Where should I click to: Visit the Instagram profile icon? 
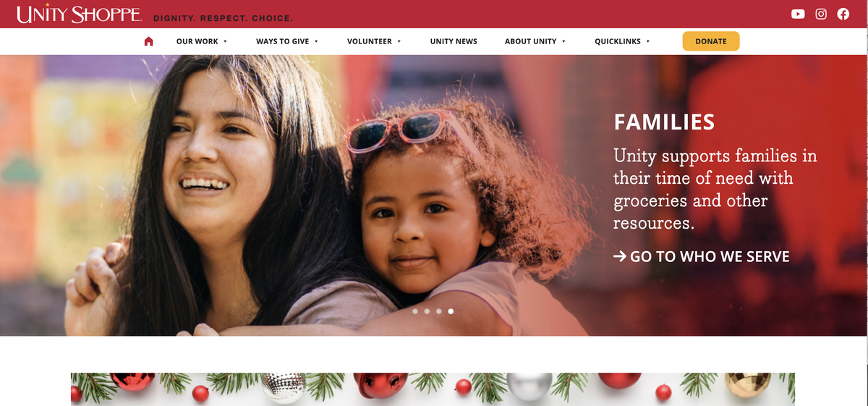[821, 14]
